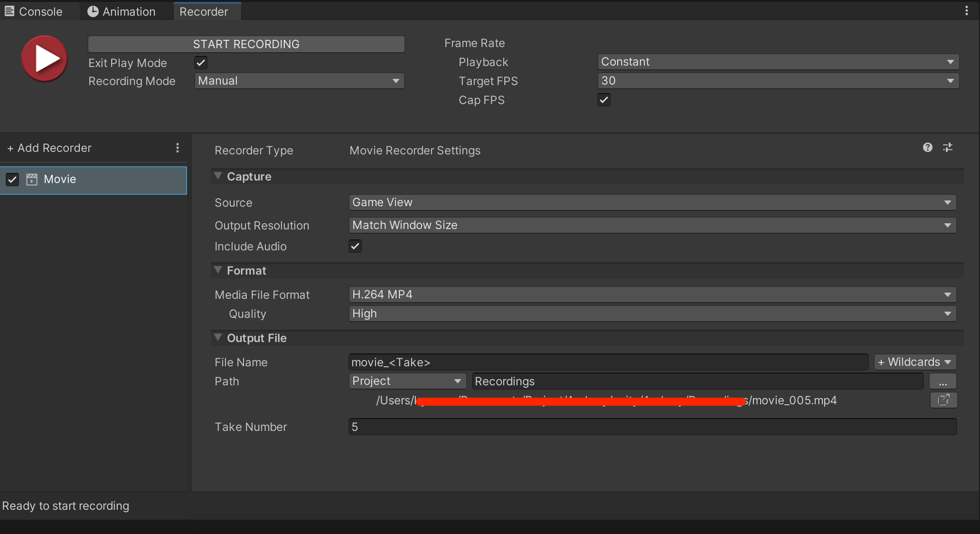Open the Recorder help icon
The height and width of the screenshot is (534, 980).
pos(927,148)
